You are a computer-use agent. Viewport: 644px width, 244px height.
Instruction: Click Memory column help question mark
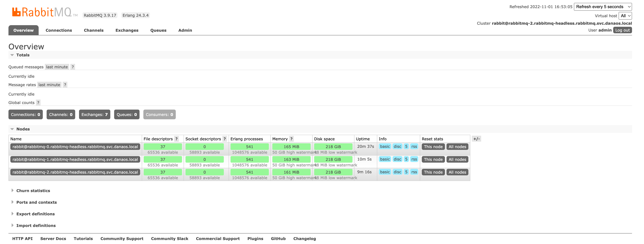(x=291, y=139)
